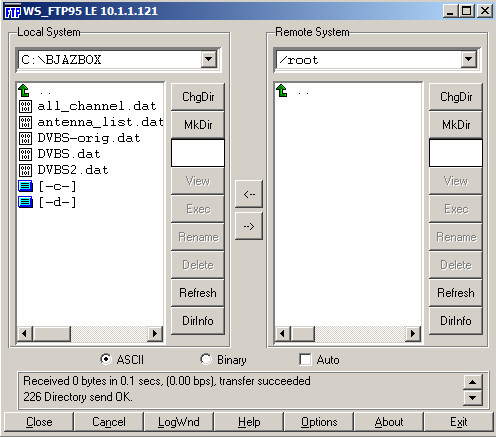This screenshot has height=437, width=496.
Task: Click remote MkDir button
Action: (x=456, y=125)
